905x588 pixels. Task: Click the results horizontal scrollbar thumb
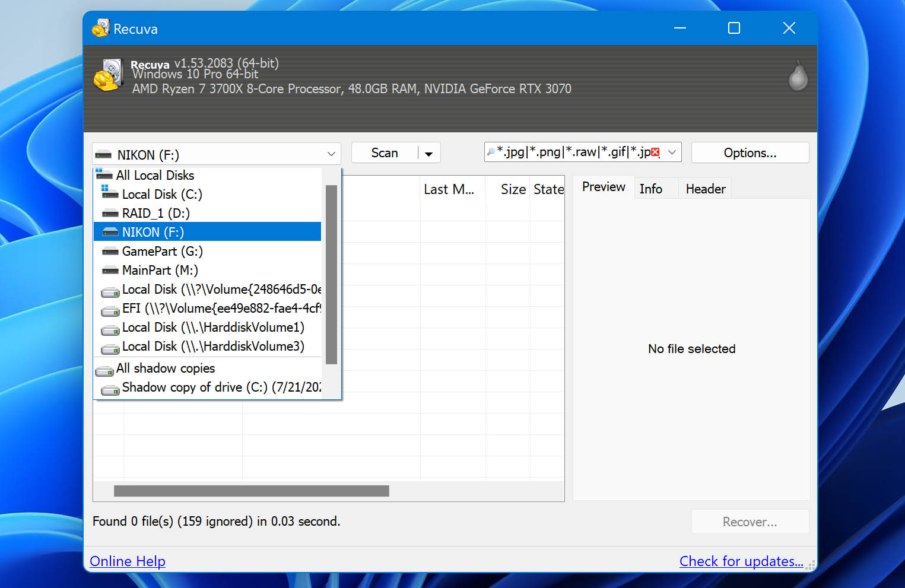pos(252,491)
